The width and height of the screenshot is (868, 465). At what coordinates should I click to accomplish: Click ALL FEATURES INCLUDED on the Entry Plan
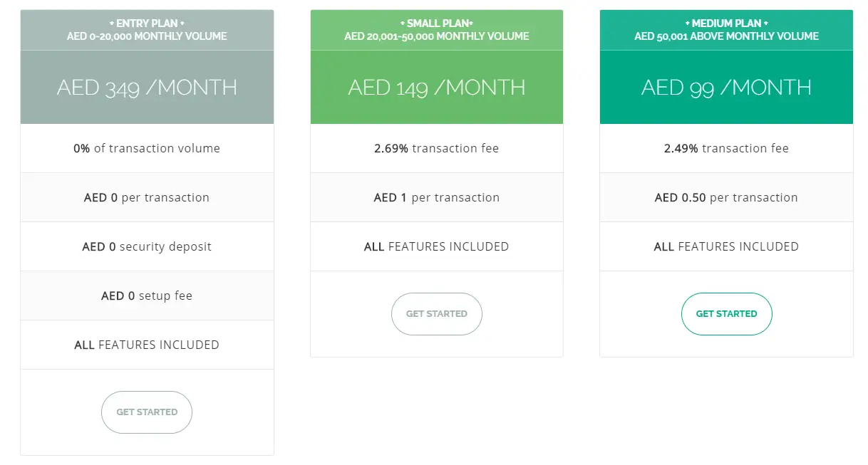coord(147,345)
